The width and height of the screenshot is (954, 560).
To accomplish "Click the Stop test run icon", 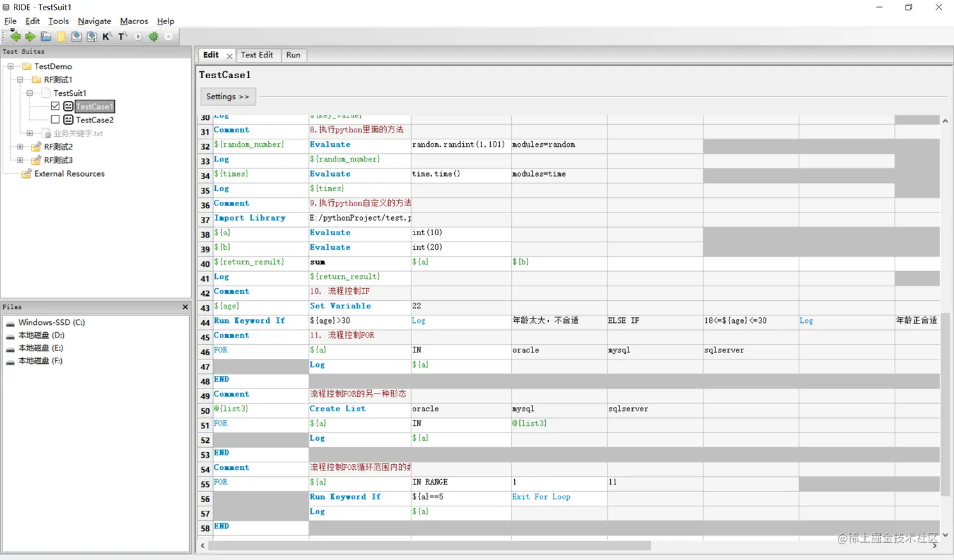I will click(x=168, y=37).
